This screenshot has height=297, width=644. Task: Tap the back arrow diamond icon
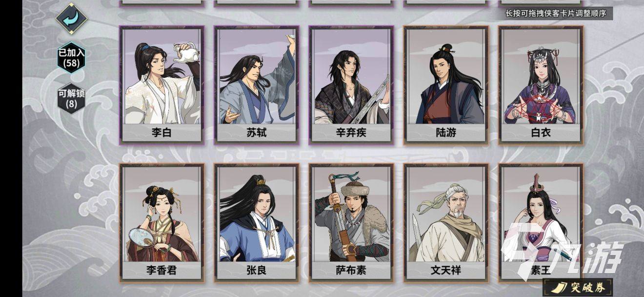[x=71, y=19]
